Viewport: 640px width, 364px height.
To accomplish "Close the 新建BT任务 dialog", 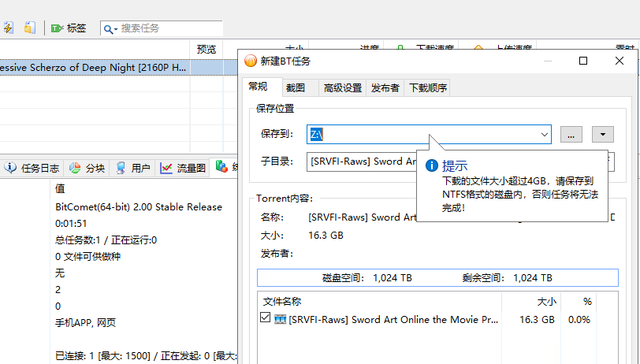I will pos(620,61).
